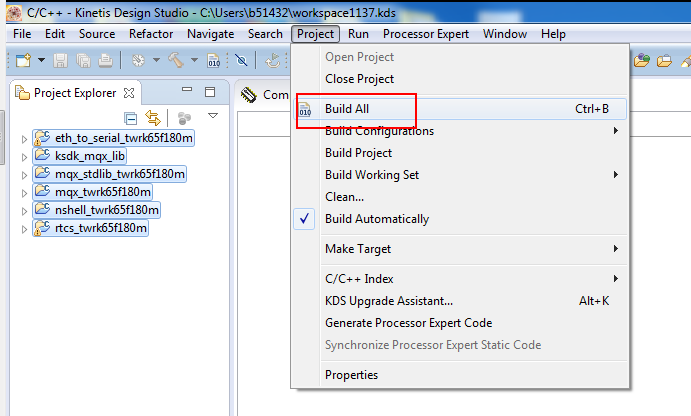Open the New wizard dropdown arrow
The width and height of the screenshot is (691, 416).
coord(41,60)
